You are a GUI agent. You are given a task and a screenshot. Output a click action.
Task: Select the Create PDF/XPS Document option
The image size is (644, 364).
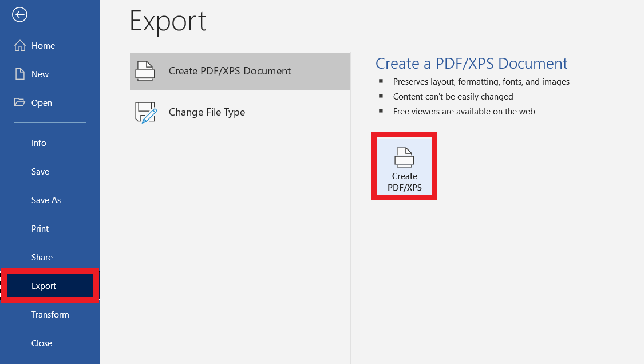[x=240, y=71]
